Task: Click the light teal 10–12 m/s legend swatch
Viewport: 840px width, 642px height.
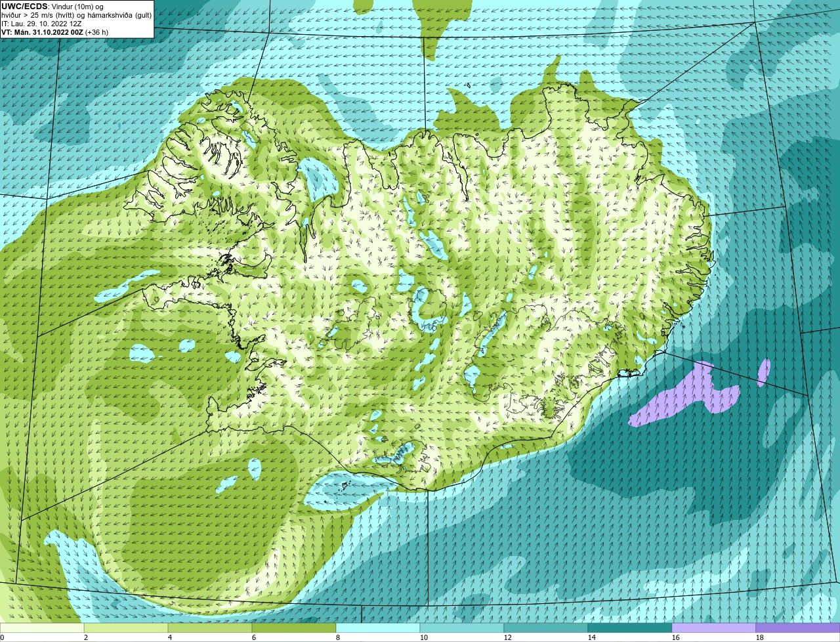Action: [x=462, y=628]
